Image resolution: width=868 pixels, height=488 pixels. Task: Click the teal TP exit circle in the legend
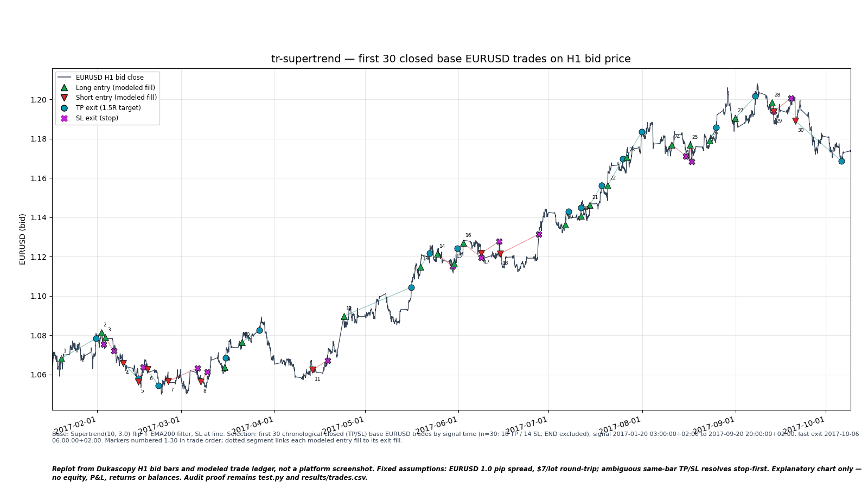(64, 108)
